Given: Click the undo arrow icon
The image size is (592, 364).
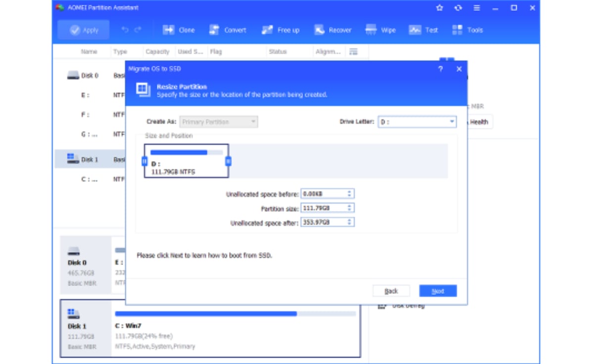Looking at the screenshot, I should pyautogui.click(x=125, y=30).
